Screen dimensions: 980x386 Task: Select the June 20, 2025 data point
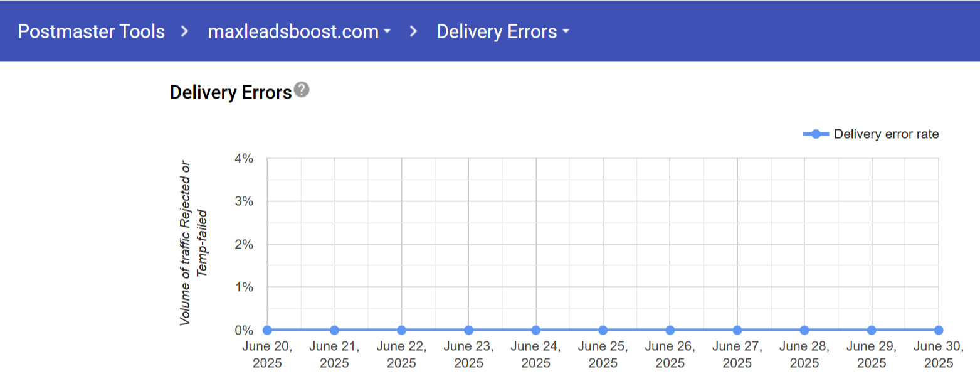click(267, 330)
